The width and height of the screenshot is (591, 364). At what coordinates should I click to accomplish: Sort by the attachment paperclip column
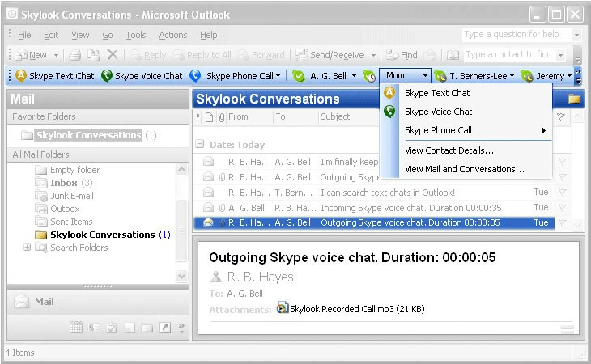coord(222,117)
